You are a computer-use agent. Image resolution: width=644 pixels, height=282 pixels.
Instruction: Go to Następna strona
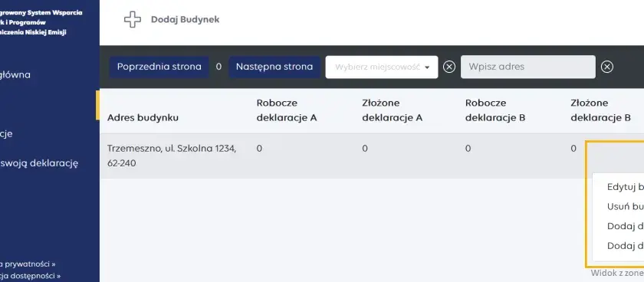tap(274, 67)
